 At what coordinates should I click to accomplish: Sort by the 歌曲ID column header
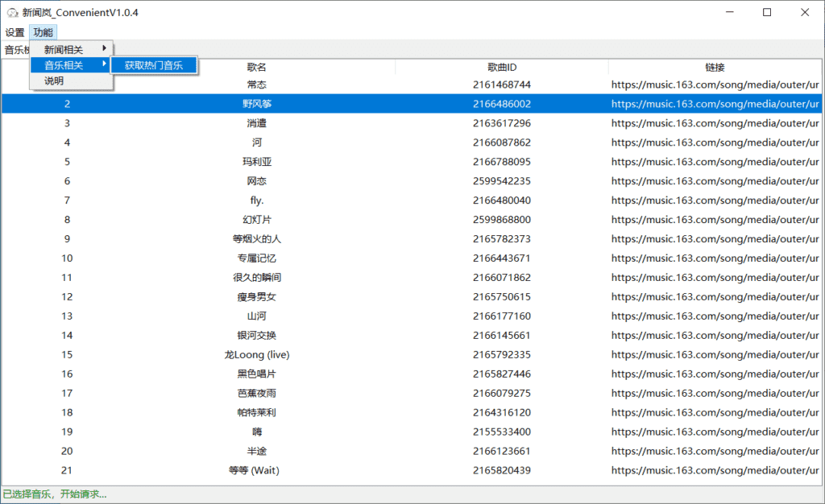[x=501, y=68]
